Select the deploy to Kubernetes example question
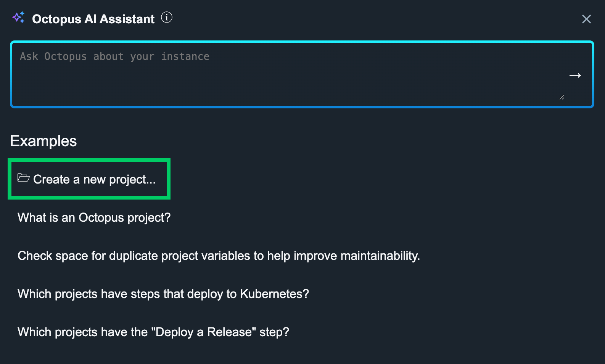The height and width of the screenshot is (364, 605). coord(163,294)
